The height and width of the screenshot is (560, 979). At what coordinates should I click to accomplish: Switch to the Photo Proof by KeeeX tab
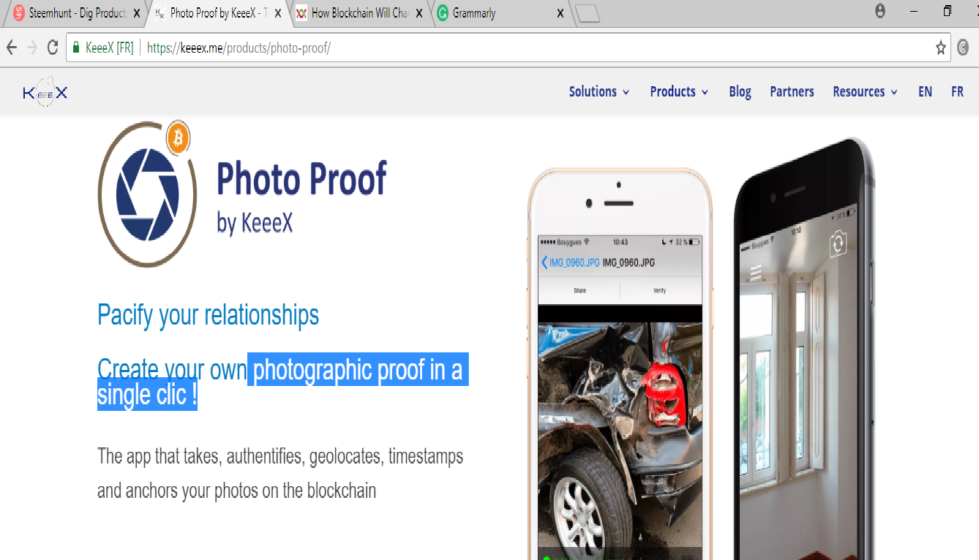coord(217,13)
